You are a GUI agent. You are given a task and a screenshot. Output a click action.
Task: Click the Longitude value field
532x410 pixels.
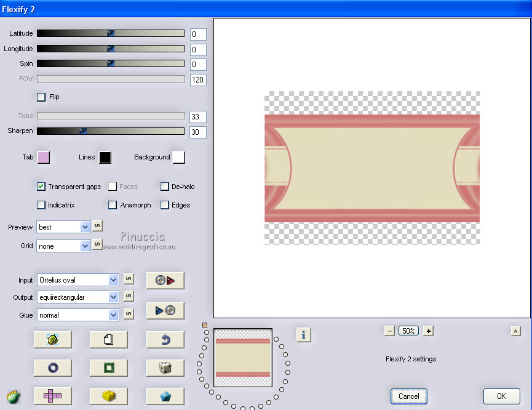coord(198,50)
